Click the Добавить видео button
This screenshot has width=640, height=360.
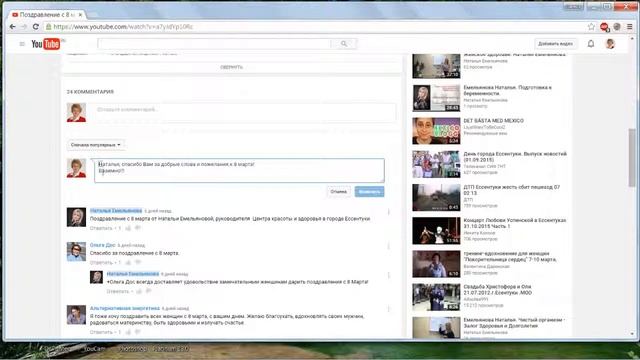(x=555, y=44)
